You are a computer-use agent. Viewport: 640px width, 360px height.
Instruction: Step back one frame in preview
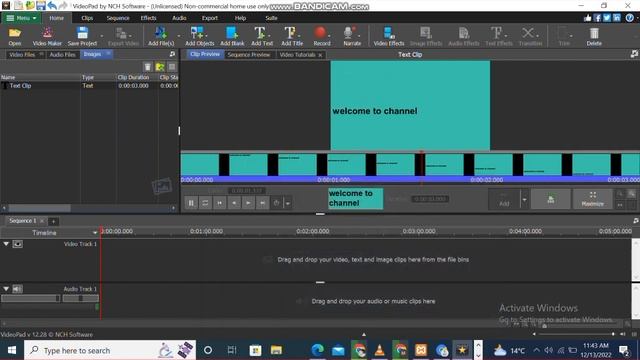click(234, 203)
